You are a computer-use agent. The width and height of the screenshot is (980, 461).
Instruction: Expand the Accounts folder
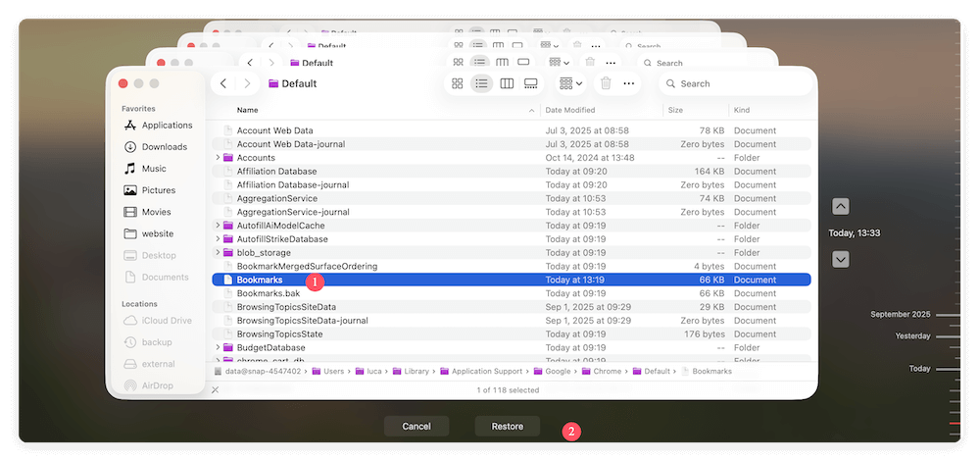click(218, 158)
